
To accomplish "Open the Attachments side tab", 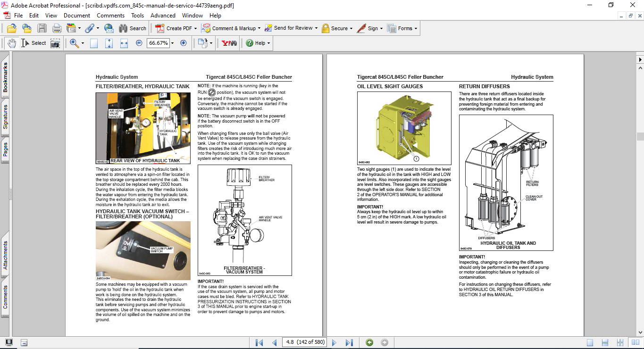I will coord(5,255).
